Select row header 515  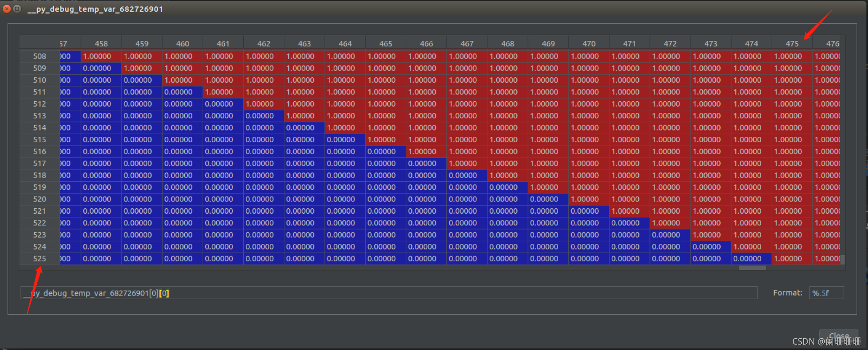pos(40,139)
